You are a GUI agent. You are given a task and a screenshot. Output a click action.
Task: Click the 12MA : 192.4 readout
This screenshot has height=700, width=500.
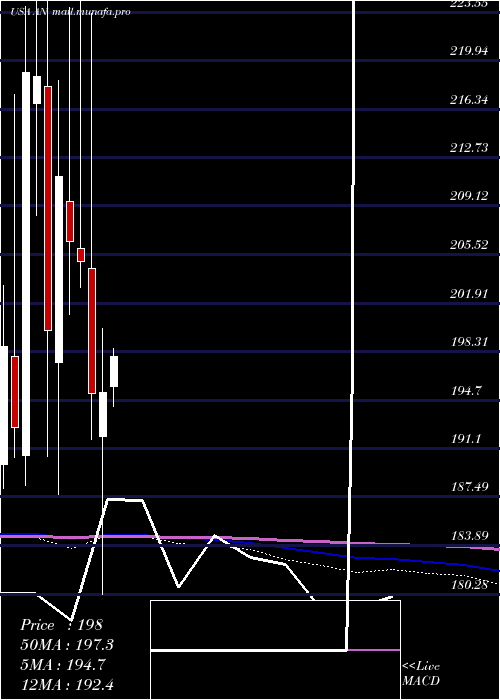pos(67,684)
